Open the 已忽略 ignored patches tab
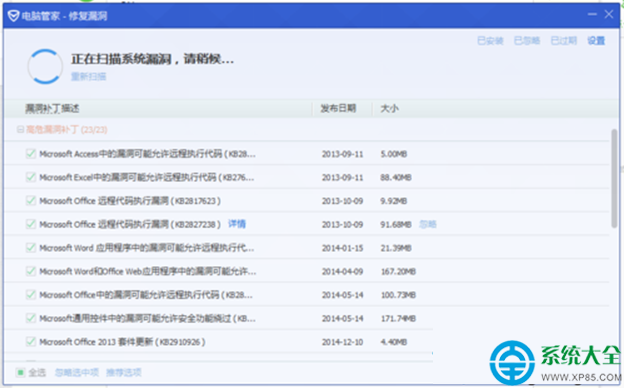This screenshot has width=624, height=388. click(527, 41)
